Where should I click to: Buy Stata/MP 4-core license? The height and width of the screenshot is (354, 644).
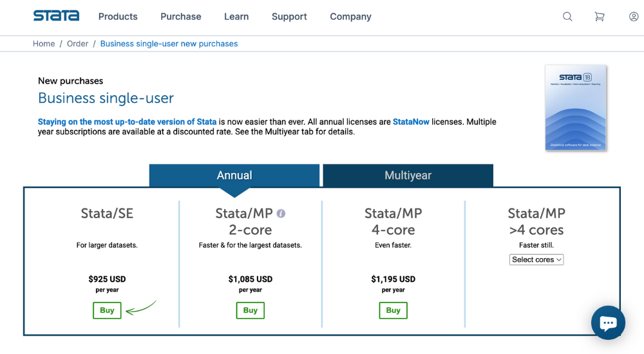point(393,310)
